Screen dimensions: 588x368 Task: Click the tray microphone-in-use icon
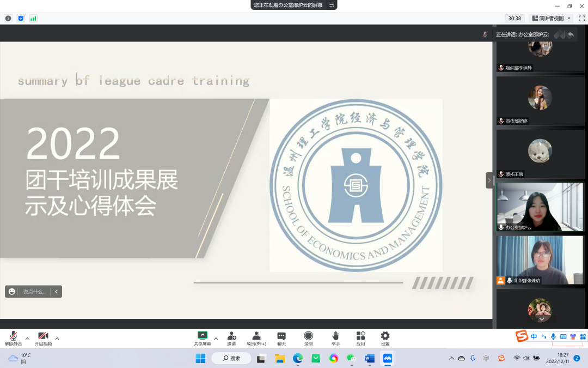coord(473,358)
